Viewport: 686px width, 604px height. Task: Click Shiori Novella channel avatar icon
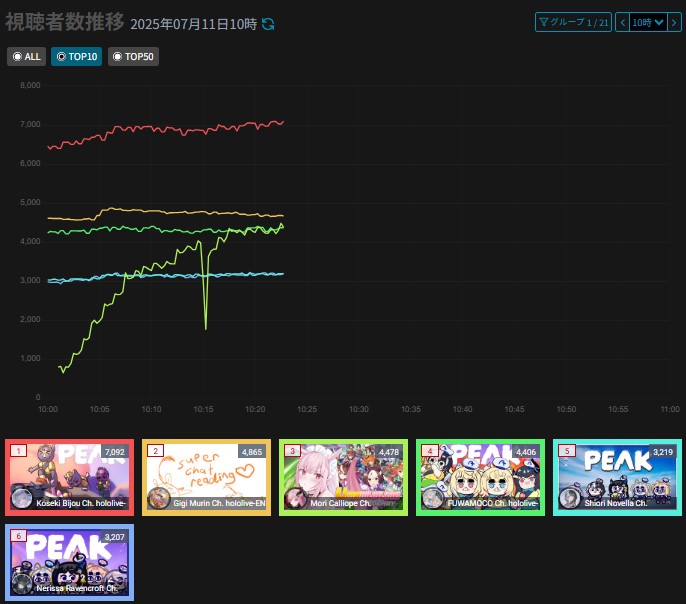pyautogui.click(x=569, y=499)
